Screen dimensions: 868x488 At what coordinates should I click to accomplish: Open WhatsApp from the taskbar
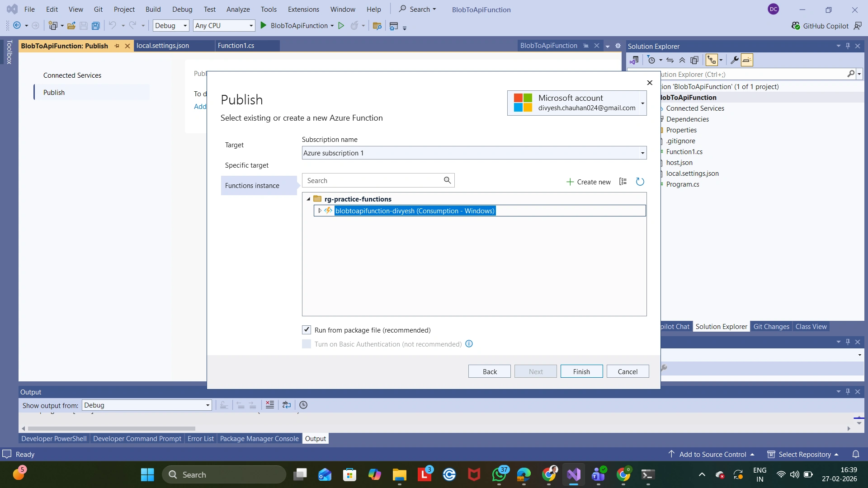[499, 475]
